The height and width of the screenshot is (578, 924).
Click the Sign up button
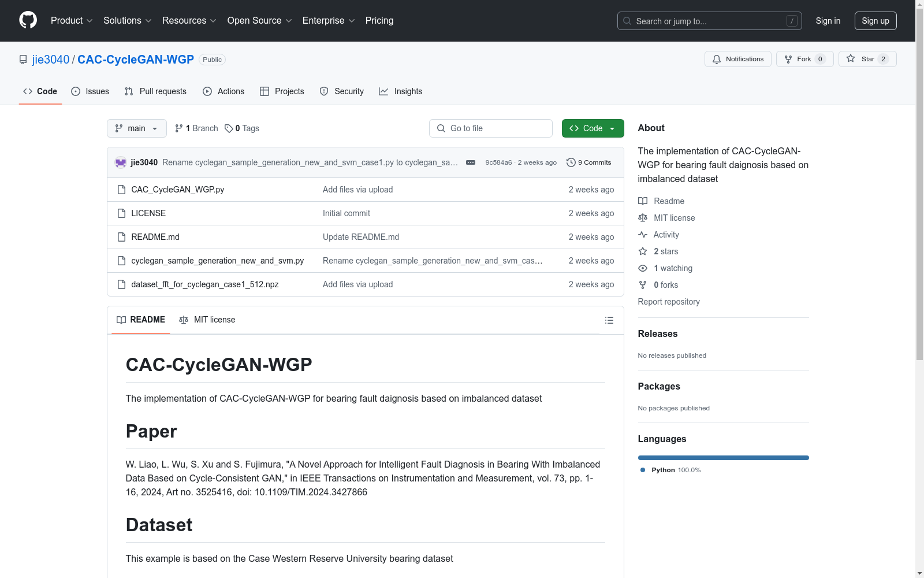[x=875, y=21]
